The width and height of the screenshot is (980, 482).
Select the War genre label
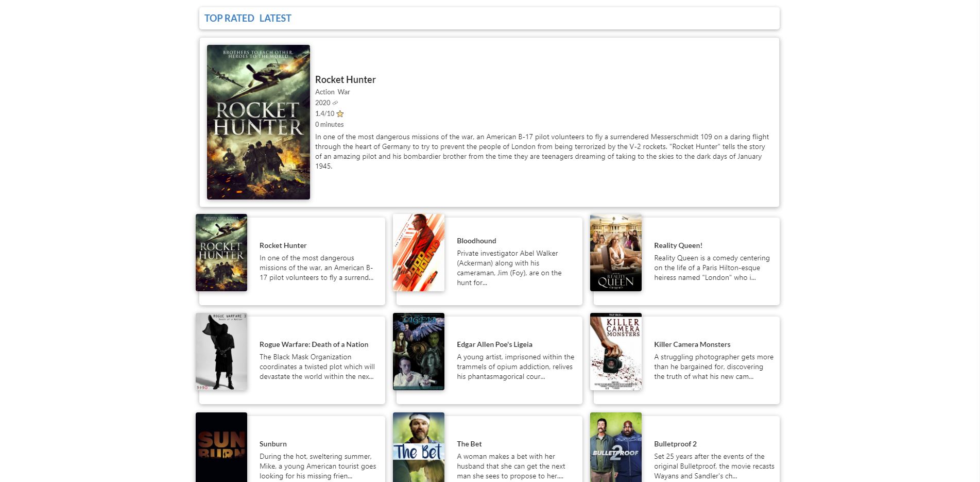(x=344, y=92)
